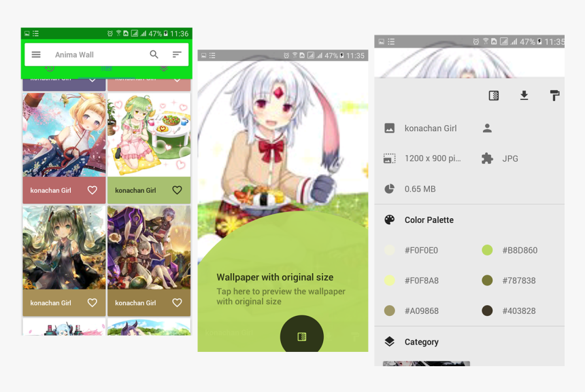
Task: Tap the 11:36 clock in the status bar
Action: tap(180, 33)
